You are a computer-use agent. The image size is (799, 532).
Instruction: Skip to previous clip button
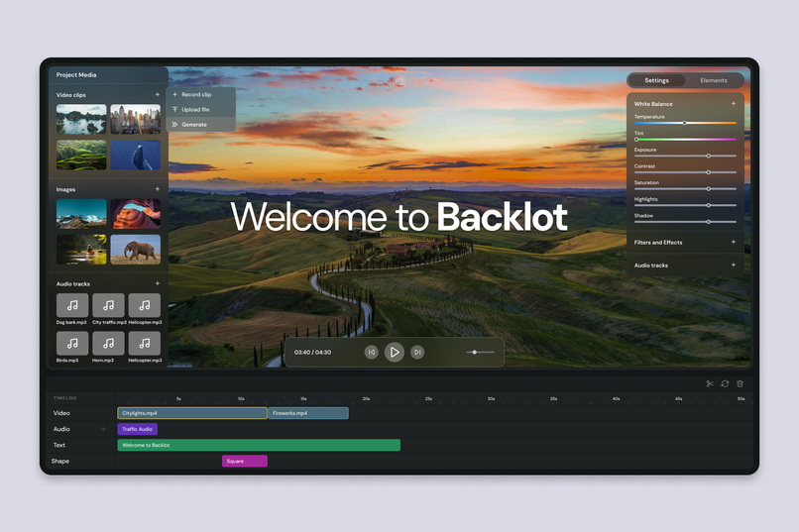tap(372, 352)
